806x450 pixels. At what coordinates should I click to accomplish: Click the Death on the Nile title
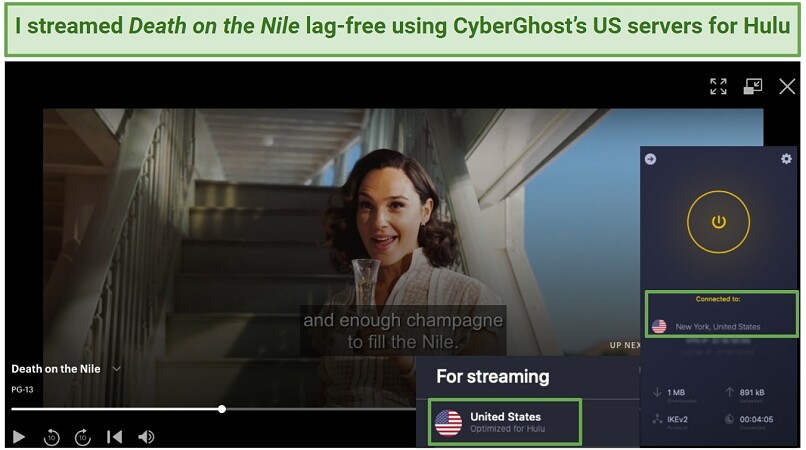coord(56,369)
